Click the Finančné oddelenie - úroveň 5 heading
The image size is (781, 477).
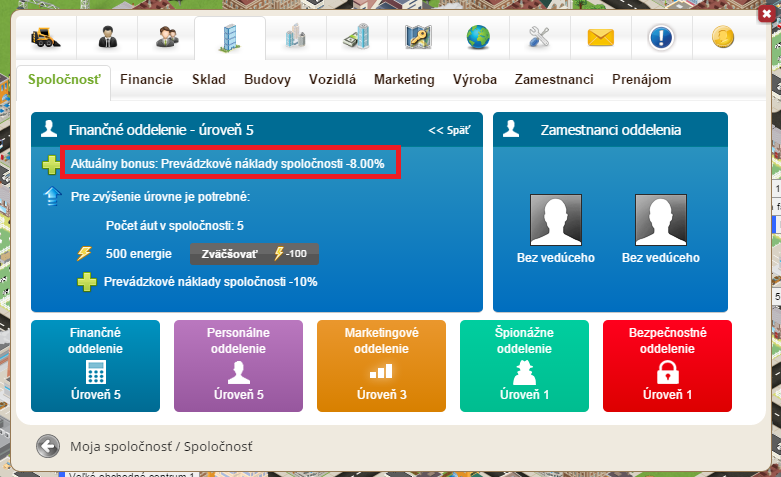tap(161, 130)
